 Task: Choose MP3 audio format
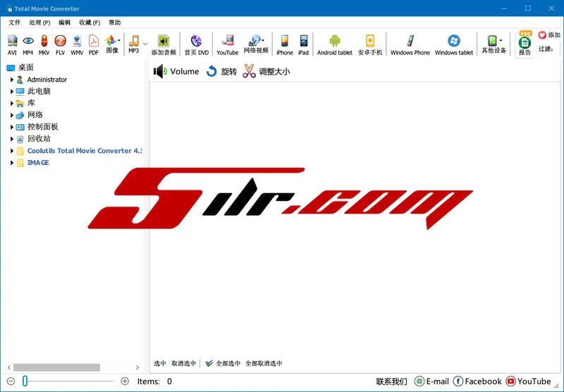coord(134,44)
